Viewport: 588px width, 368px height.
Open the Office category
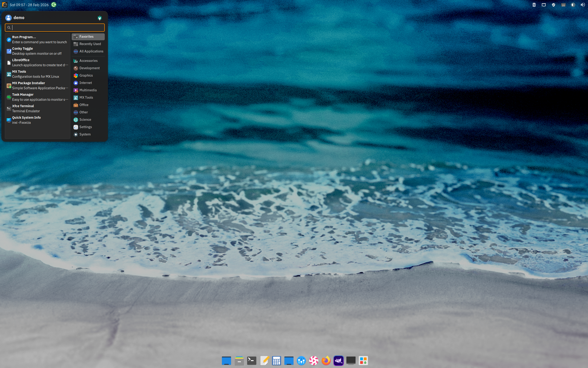pos(88,105)
